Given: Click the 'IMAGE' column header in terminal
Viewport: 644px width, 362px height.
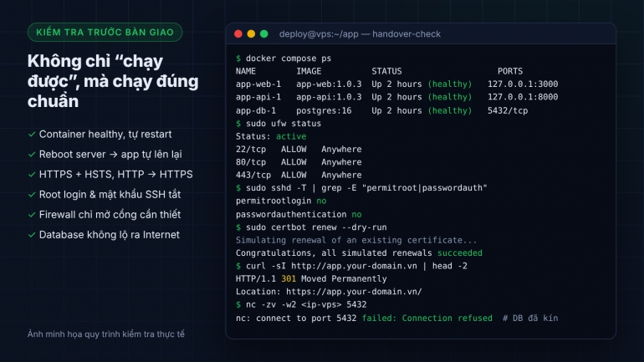Looking at the screenshot, I should point(309,71).
